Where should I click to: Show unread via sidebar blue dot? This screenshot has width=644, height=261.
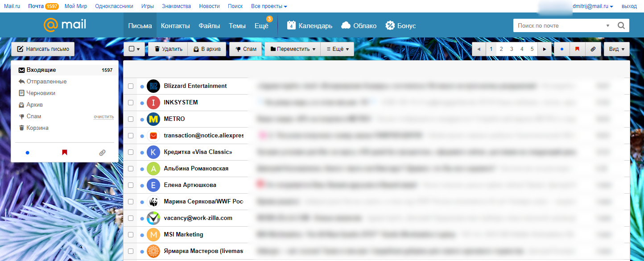pos(28,153)
